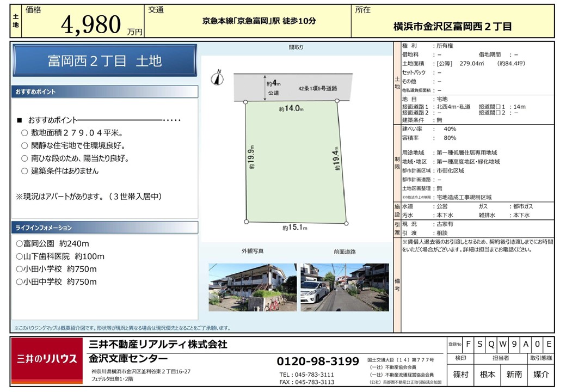Click the 土地 label box beside the price
The image size is (566, 392).
[x=15, y=21]
